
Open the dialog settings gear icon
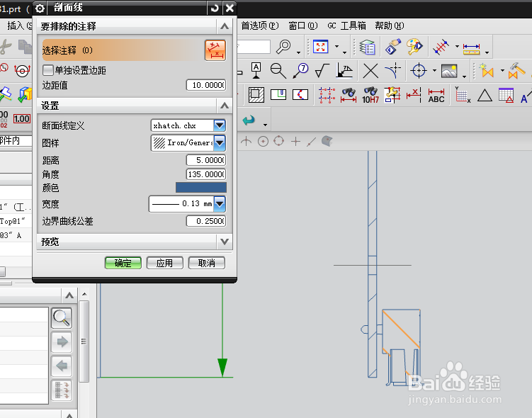coord(40,8)
